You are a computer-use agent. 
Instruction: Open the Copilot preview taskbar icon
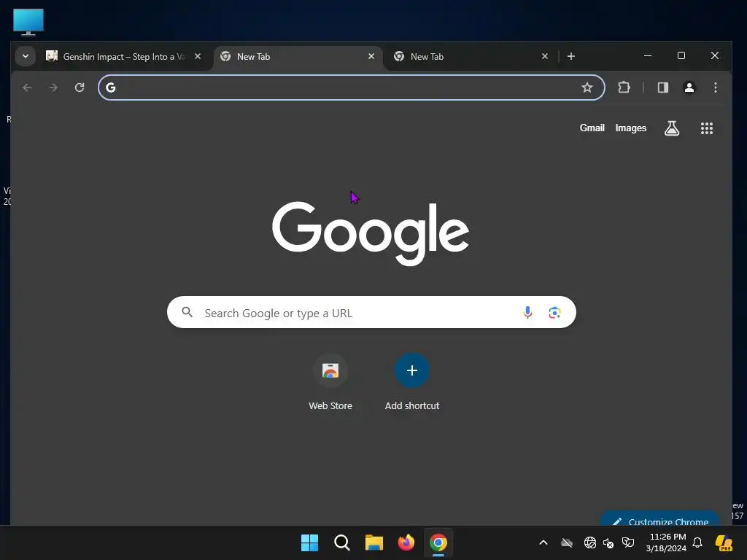tap(724, 542)
